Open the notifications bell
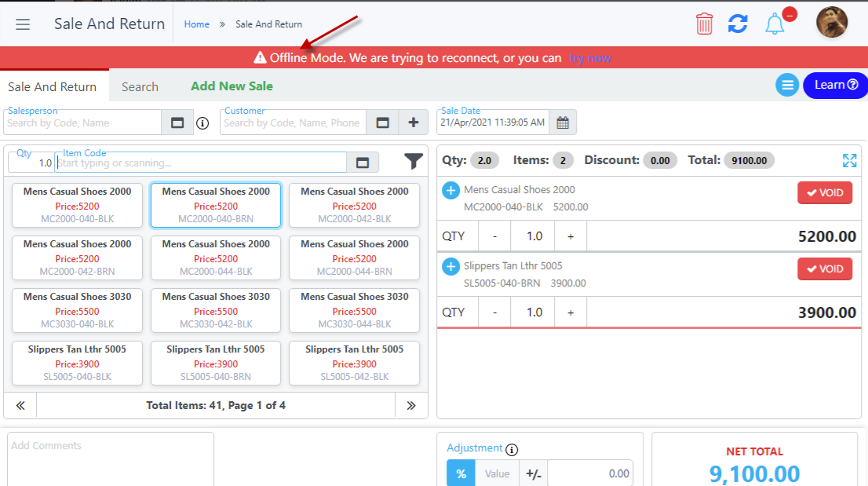The image size is (868, 486). [773, 24]
